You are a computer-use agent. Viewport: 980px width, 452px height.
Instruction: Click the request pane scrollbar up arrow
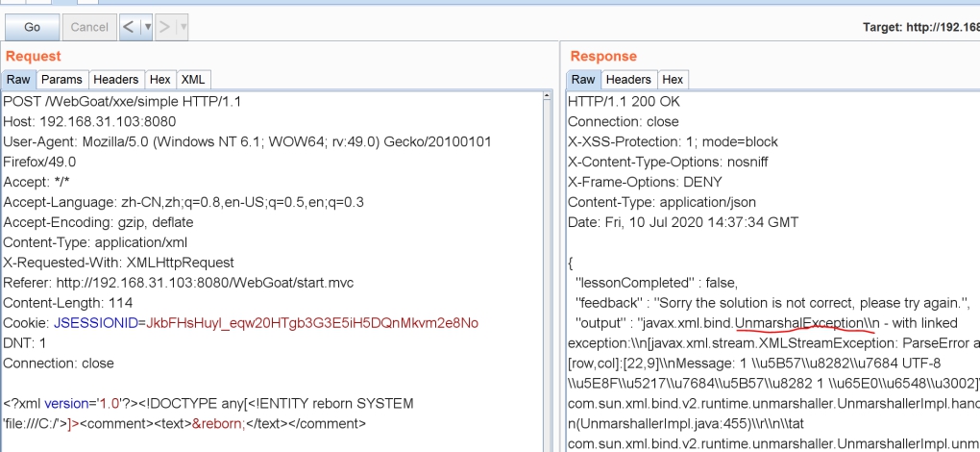tap(548, 97)
